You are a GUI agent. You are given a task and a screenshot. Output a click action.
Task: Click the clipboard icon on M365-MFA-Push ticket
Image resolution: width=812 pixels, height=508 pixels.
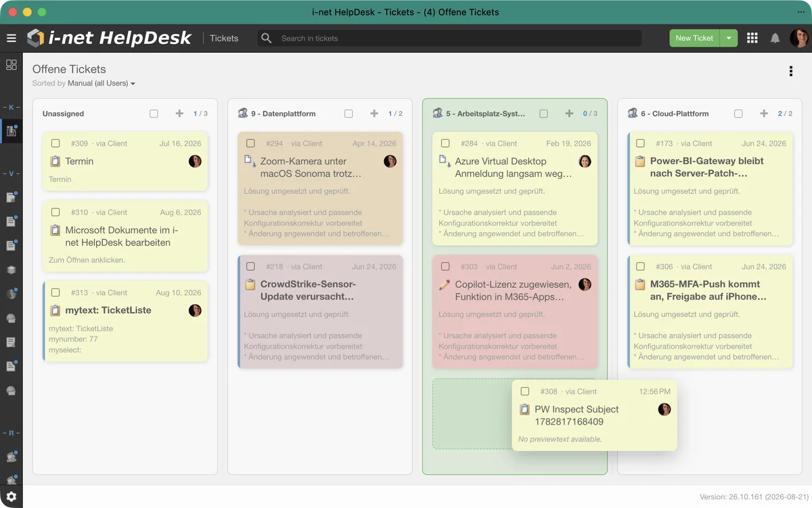tap(640, 284)
